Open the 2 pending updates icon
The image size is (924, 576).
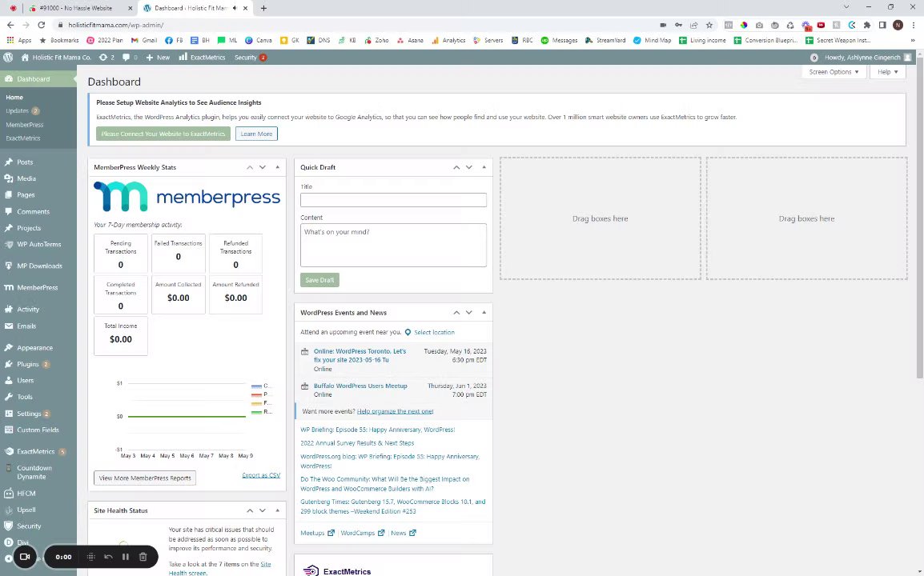(x=106, y=57)
